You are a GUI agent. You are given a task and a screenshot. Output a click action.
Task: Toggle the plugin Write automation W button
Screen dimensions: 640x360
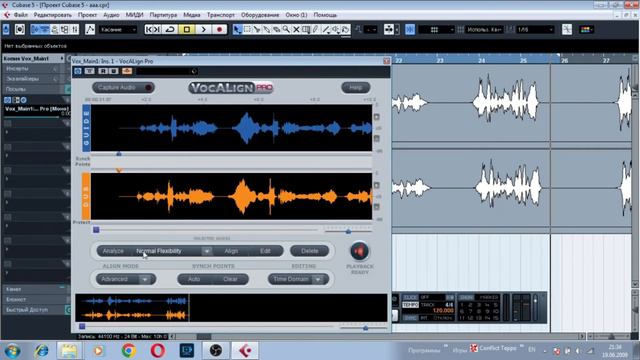click(x=113, y=71)
